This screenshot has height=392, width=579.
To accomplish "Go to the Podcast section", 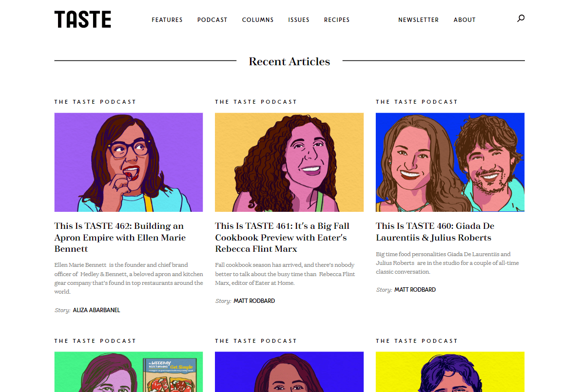I will [212, 20].
